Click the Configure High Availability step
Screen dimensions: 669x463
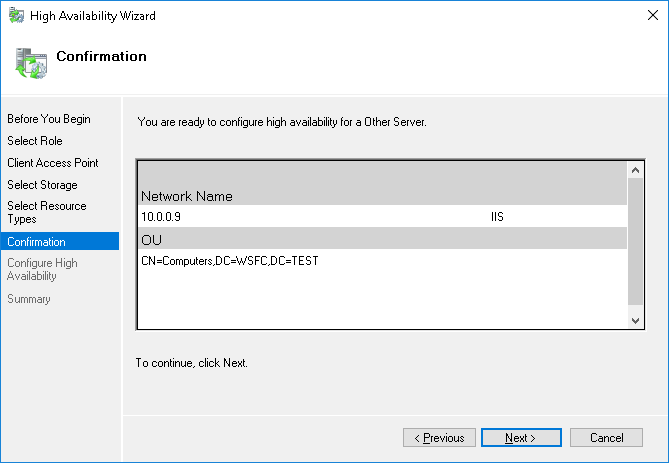coord(42,269)
